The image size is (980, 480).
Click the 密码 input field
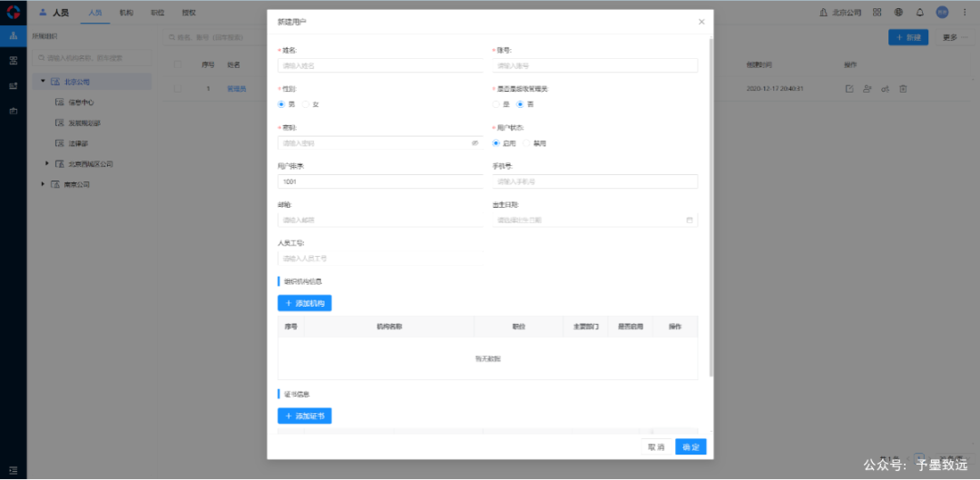[x=380, y=143]
